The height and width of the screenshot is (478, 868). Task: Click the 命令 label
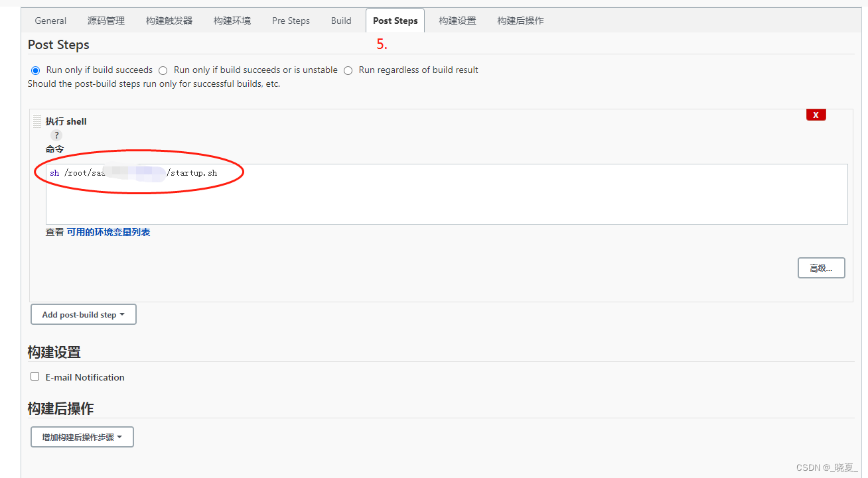pos(54,150)
